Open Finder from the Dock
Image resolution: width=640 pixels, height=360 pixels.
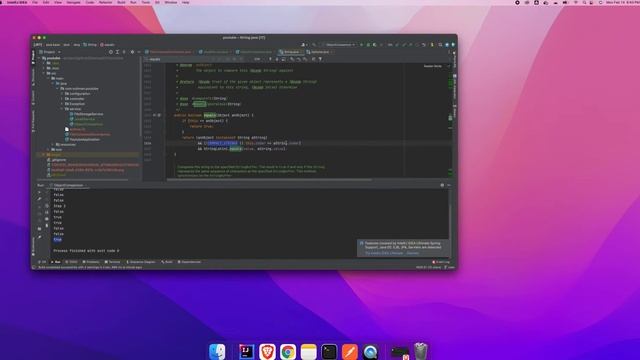pyautogui.click(x=217, y=351)
